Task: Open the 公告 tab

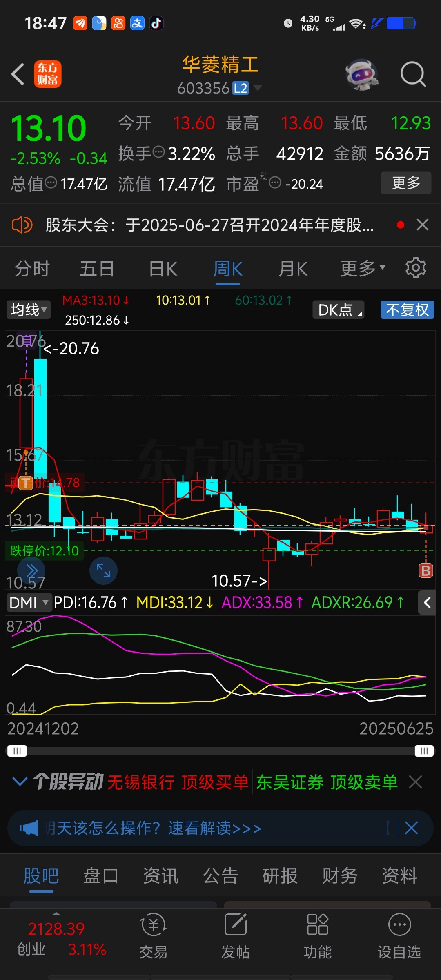Action: [x=220, y=876]
